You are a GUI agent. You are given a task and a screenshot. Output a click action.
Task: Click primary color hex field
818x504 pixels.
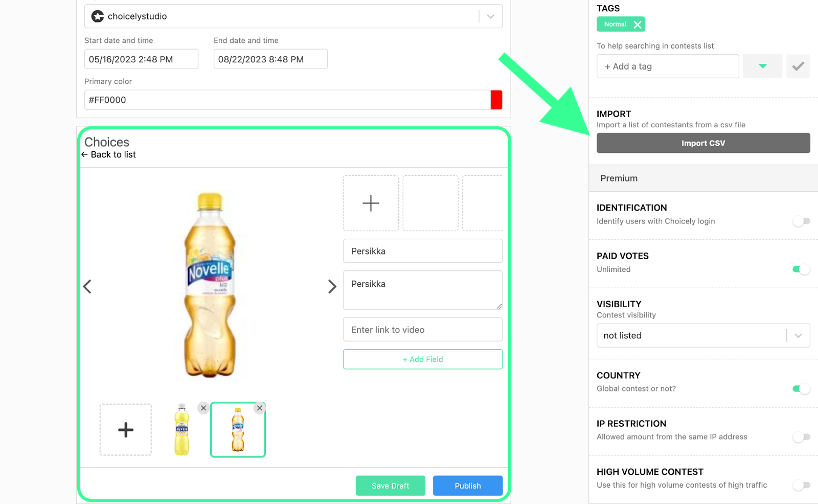tap(287, 100)
